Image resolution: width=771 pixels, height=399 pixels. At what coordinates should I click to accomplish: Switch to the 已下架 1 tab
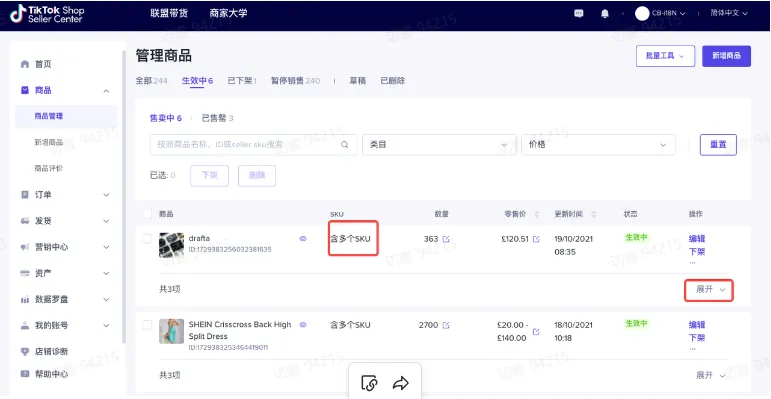click(x=242, y=81)
